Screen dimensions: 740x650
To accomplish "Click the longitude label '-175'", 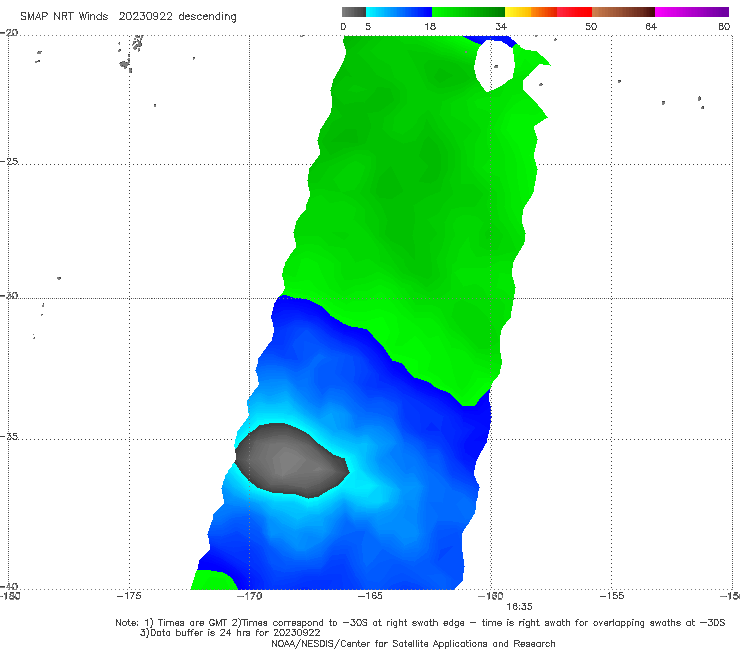I will [x=129, y=596].
